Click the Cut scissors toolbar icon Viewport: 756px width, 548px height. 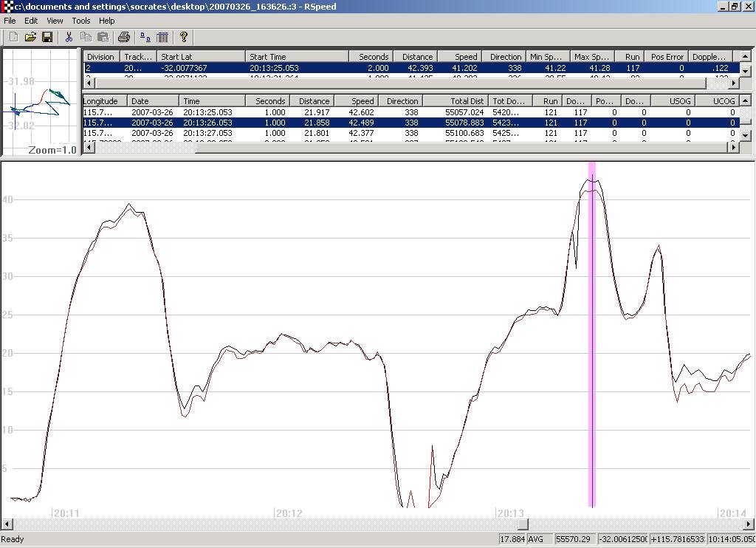pos(69,37)
